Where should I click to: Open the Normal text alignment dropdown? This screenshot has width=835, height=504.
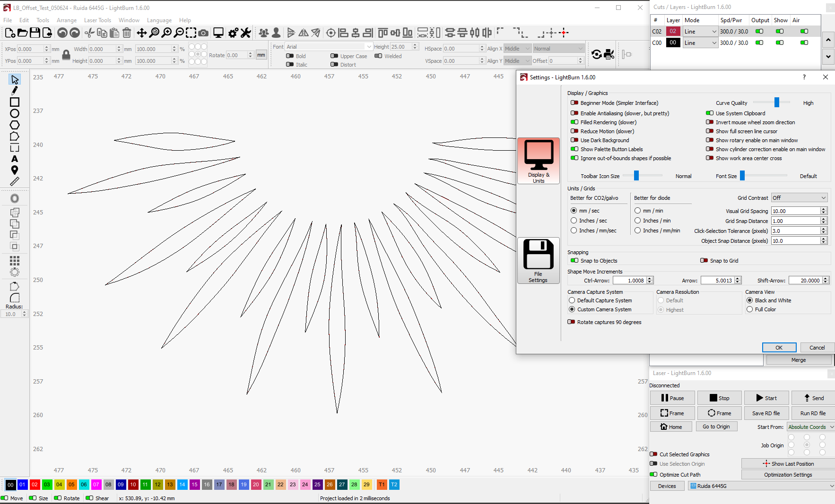pyautogui.click(x=558, y=49)
